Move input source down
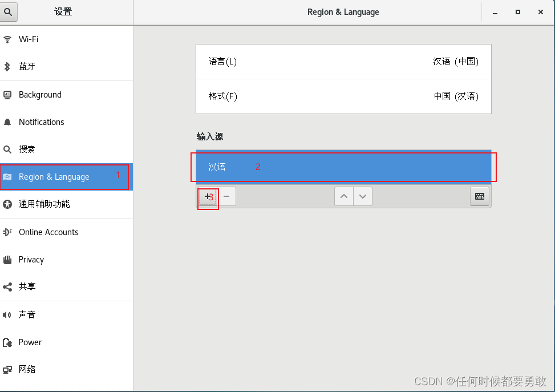 (363, 196)
